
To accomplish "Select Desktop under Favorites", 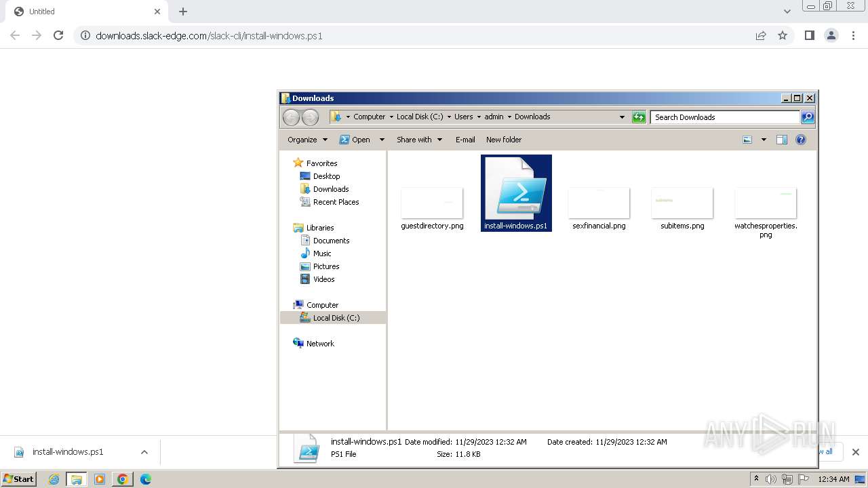I will click(326, 176).
